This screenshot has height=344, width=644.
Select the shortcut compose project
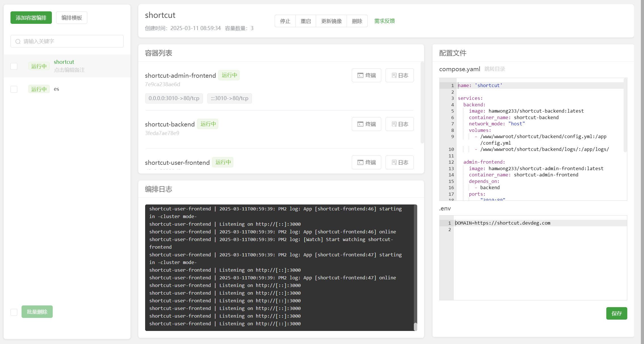pyautogui.click(x=64, y=62)
